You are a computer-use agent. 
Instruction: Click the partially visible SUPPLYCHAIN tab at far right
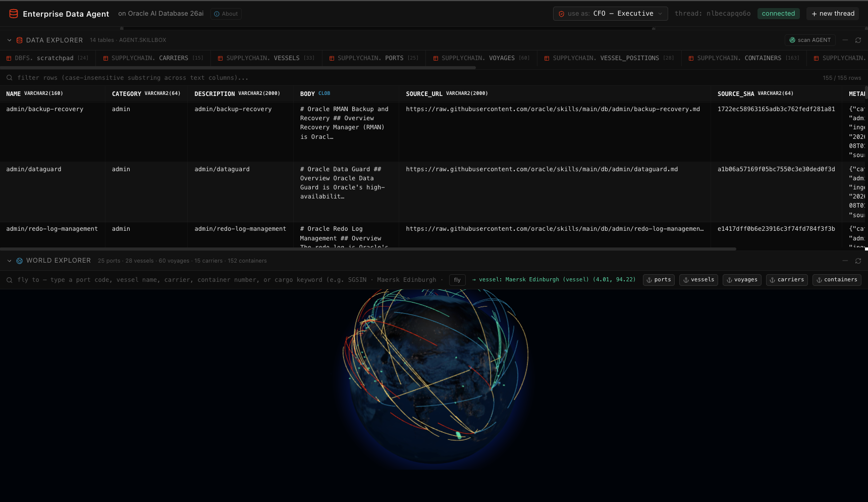point(838,58)
